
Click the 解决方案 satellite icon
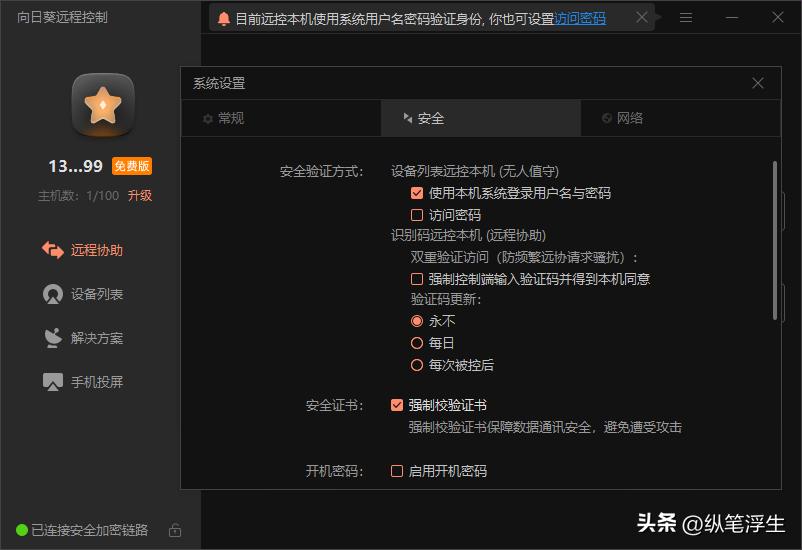pyautogui.click(x=53, y=338)
